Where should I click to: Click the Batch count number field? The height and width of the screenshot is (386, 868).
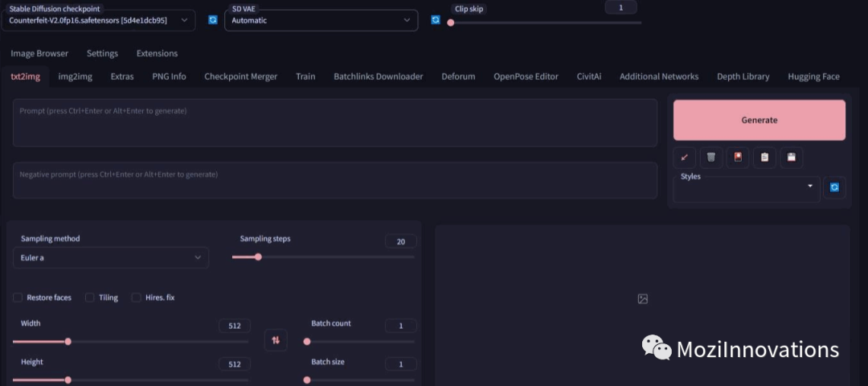pos(401,326)
